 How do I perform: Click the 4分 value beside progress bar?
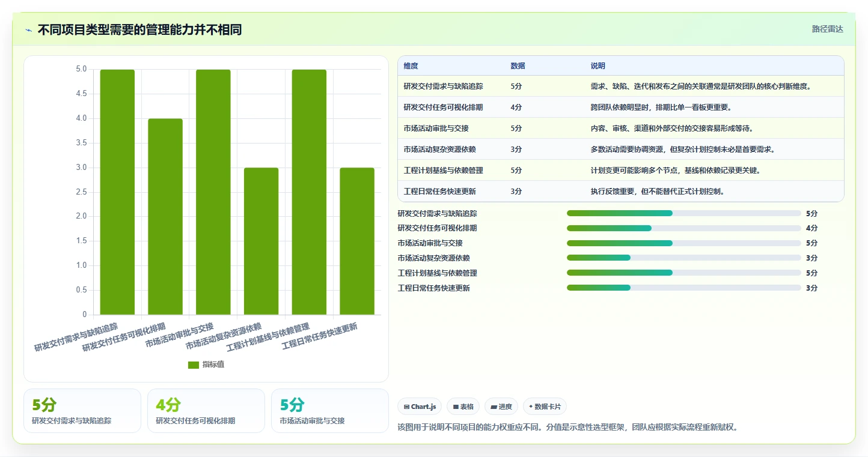tap(812, 228)
